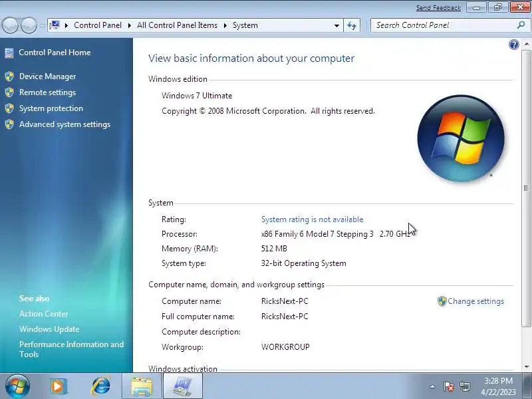Image resolution: width=532 pixels, height=399 pixels.
Task: Click the Advanced system settings shield icon
Action: (9, 124)
